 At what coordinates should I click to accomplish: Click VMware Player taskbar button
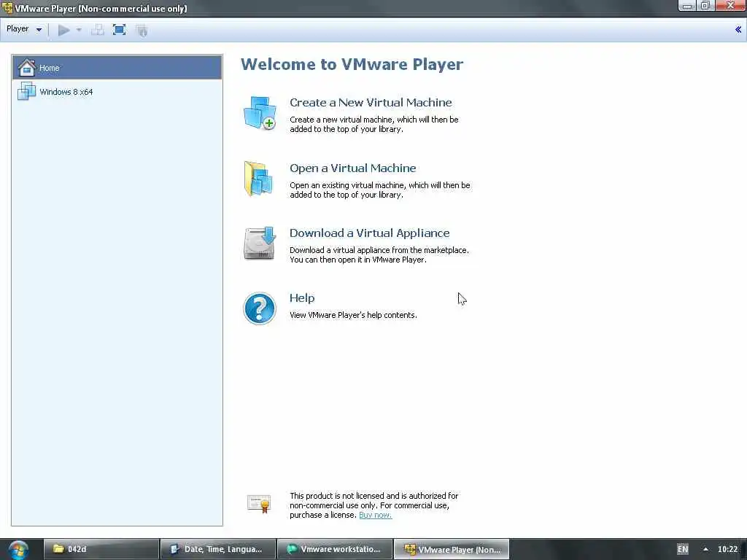pyautogui.click(x=452, y=549)
